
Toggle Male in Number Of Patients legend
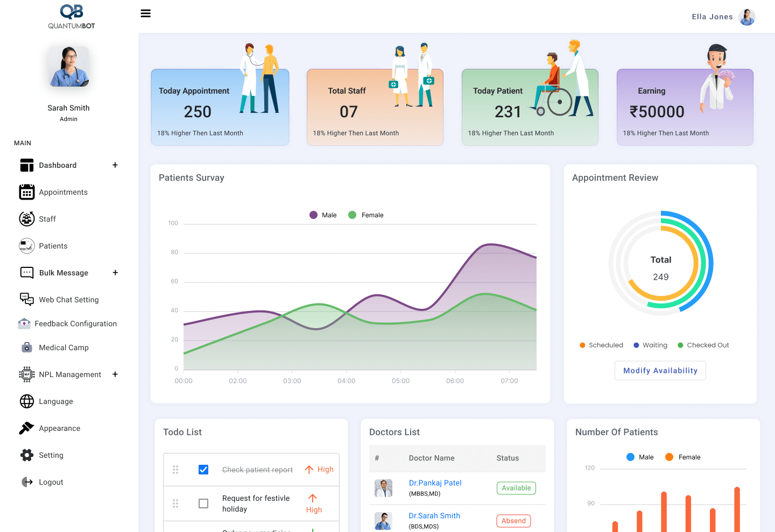pyautogui.click(x=640, y=457)
